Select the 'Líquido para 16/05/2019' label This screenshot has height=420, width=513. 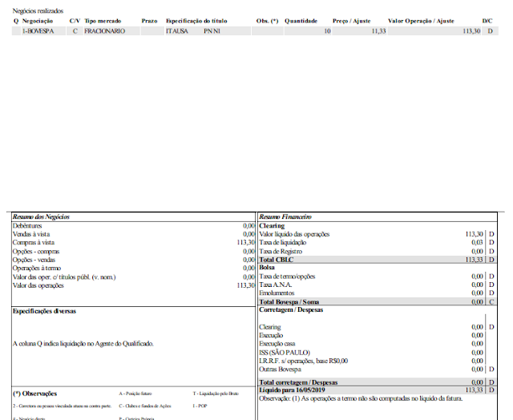tap(292, 390)
